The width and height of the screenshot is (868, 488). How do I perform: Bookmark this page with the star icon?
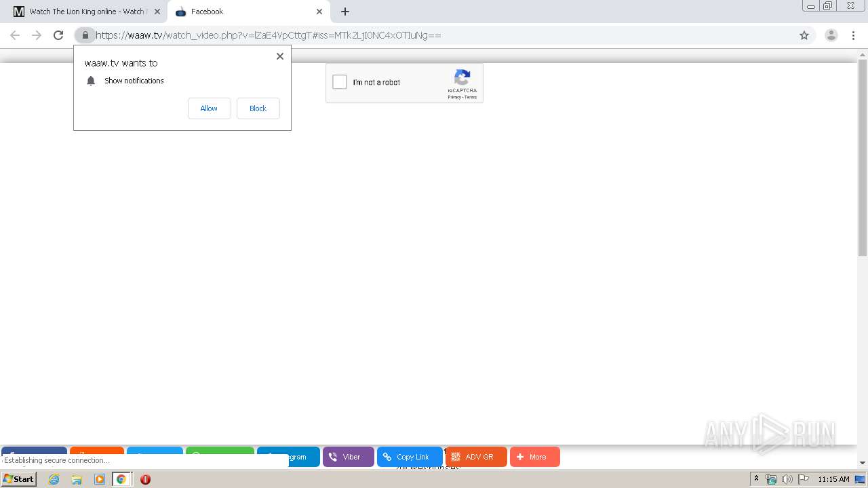click(x=804, y=35)
